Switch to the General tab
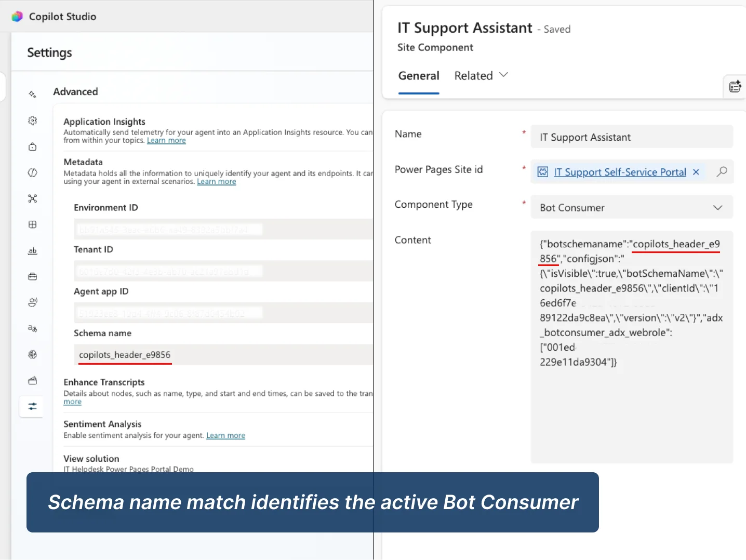 [419, 76]
